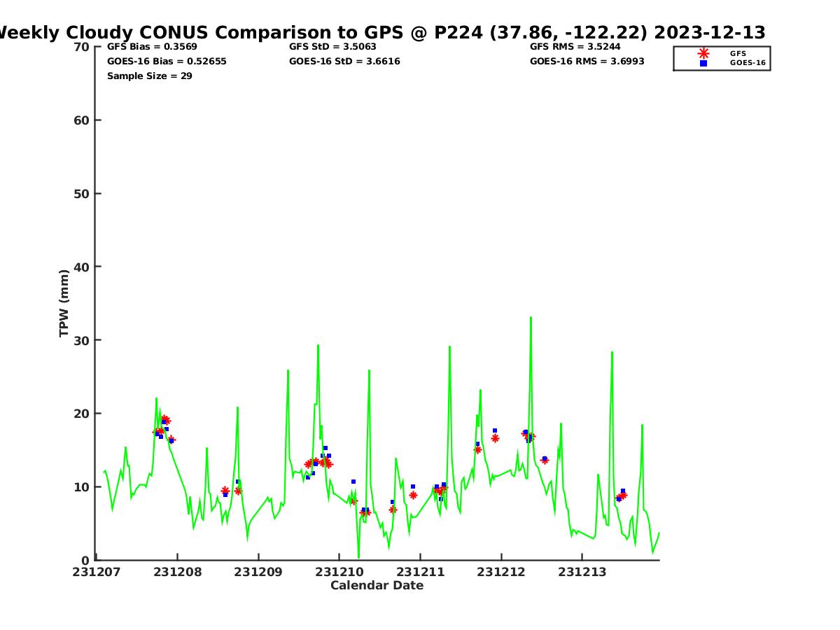Select the GOES-16 legend label text
The width and height of the screenshot is (840, 630).
pyautogui.click(x=748, y=63)
